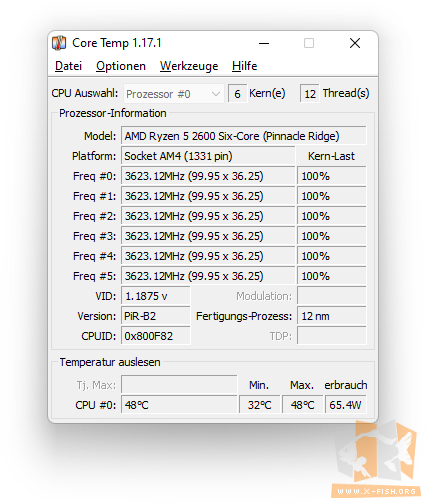Open the Werkzeuge menu
This screenshot has width=426, height=503.
click(189, 66)
